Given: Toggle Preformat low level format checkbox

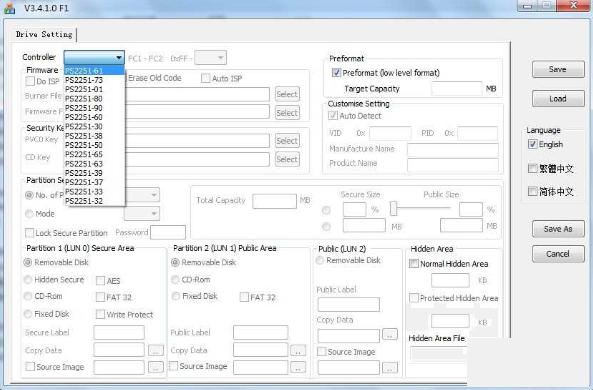Looking at the screenshot, I should click(336, 73).
